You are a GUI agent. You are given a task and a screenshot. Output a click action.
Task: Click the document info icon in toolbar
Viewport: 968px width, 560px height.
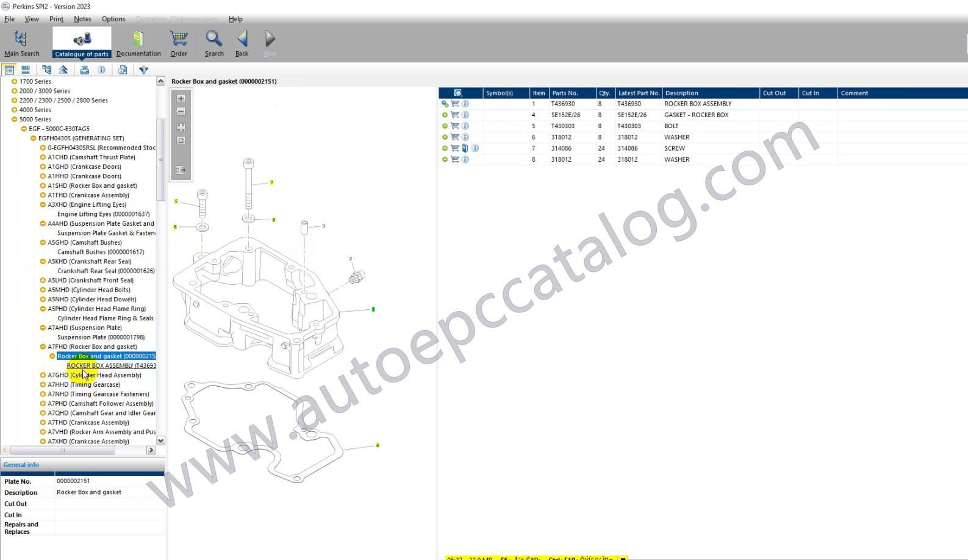pyautogui.click(x=123, y=70)
